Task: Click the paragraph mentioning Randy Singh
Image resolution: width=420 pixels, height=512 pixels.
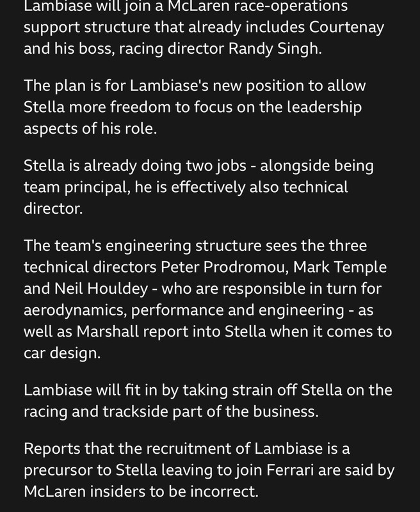Action: (204, 28)
